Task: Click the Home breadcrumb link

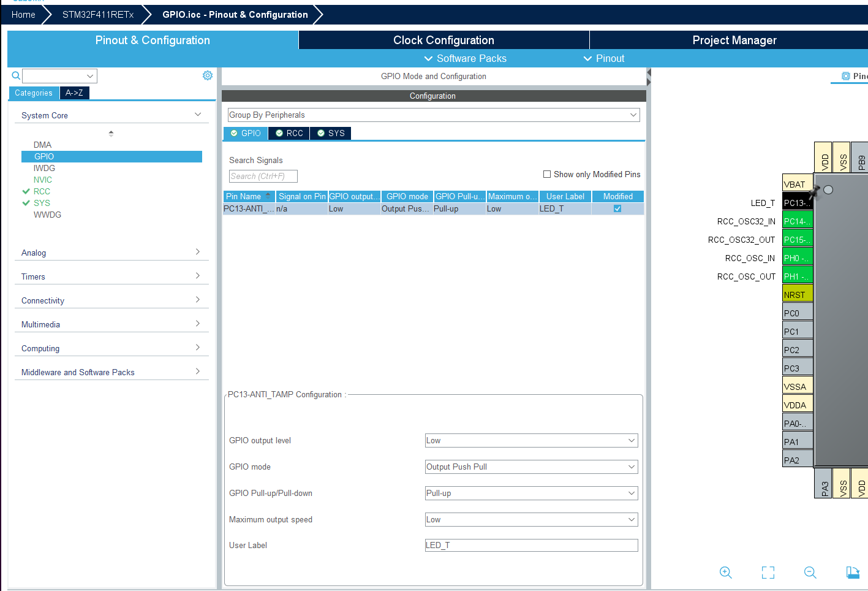Action: point(23,15)
